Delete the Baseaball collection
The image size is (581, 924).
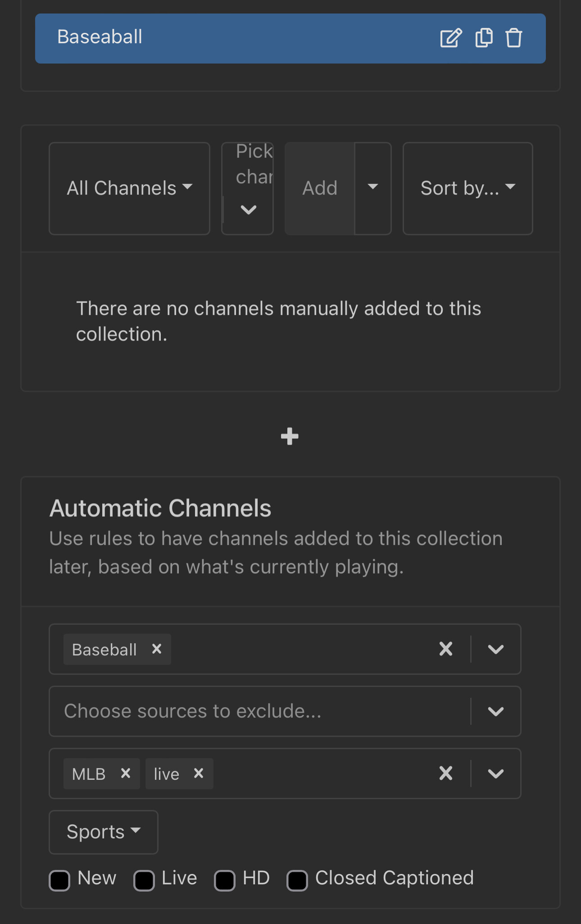click(x=513, y=38)
